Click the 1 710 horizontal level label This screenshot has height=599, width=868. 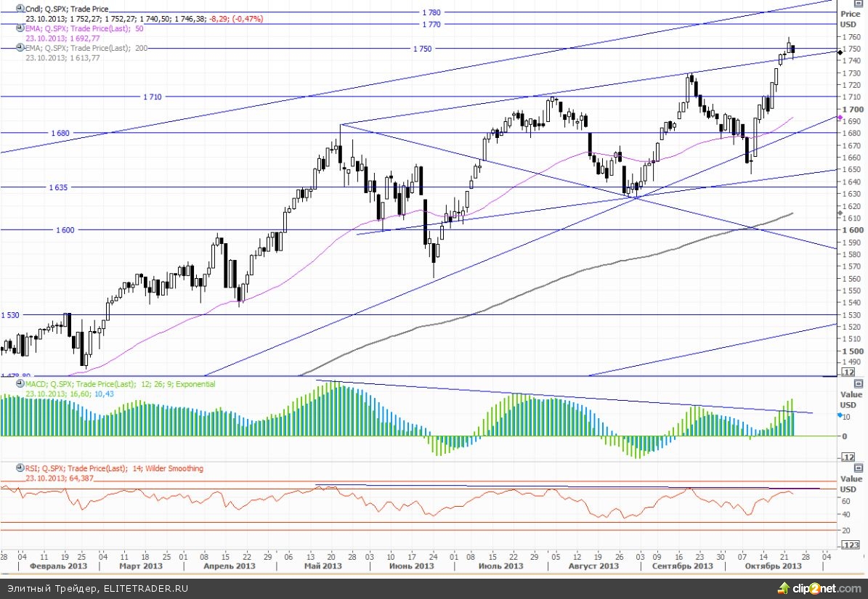[x=153, y=97]
